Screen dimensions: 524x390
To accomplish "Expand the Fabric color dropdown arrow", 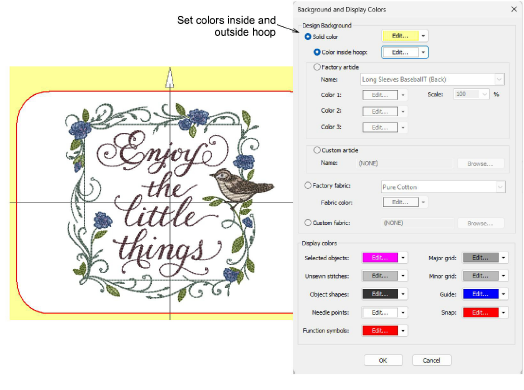I will click(423, 202).
